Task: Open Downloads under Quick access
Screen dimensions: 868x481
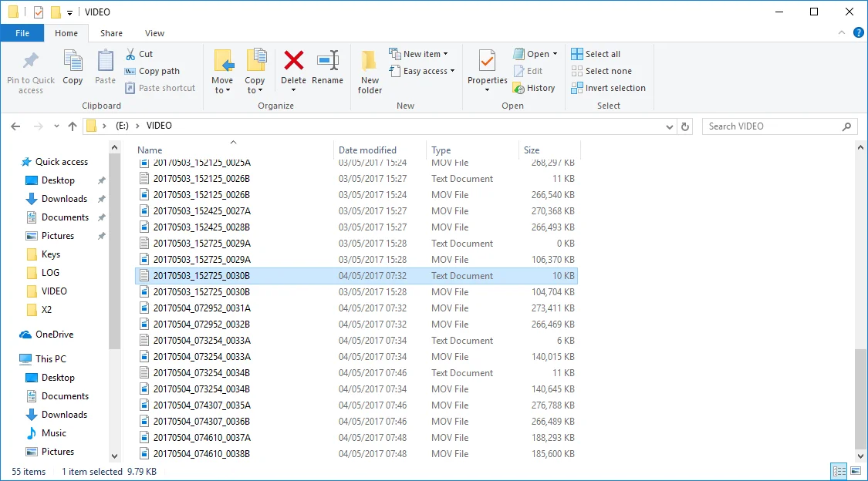Action: (x=64, y=198)
